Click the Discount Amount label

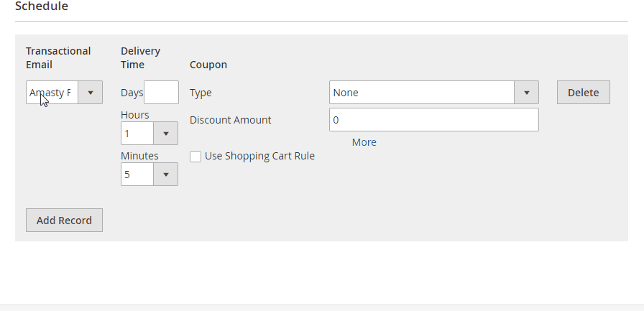click(231, 120)
